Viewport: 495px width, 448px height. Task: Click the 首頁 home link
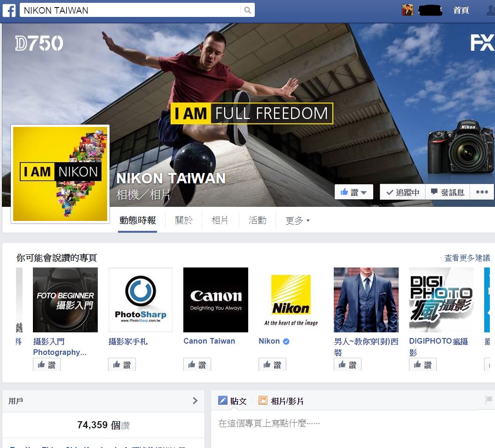[x=461, y=10]
